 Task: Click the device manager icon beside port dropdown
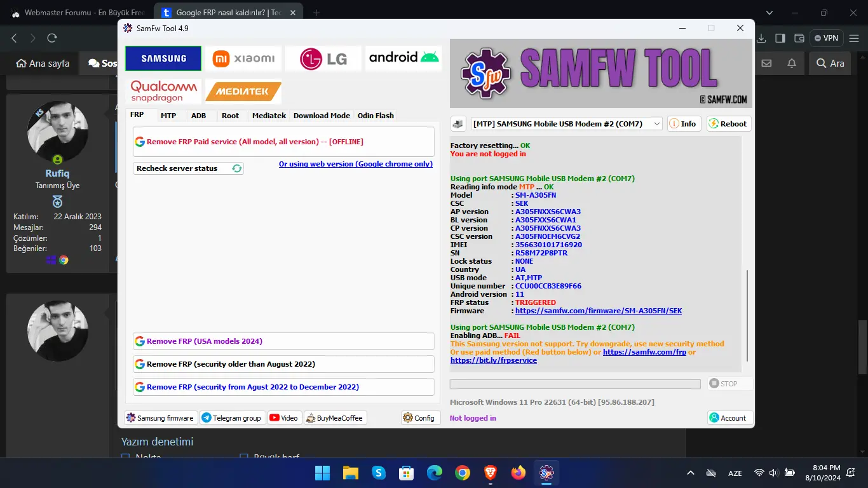(x=458, y=124)
